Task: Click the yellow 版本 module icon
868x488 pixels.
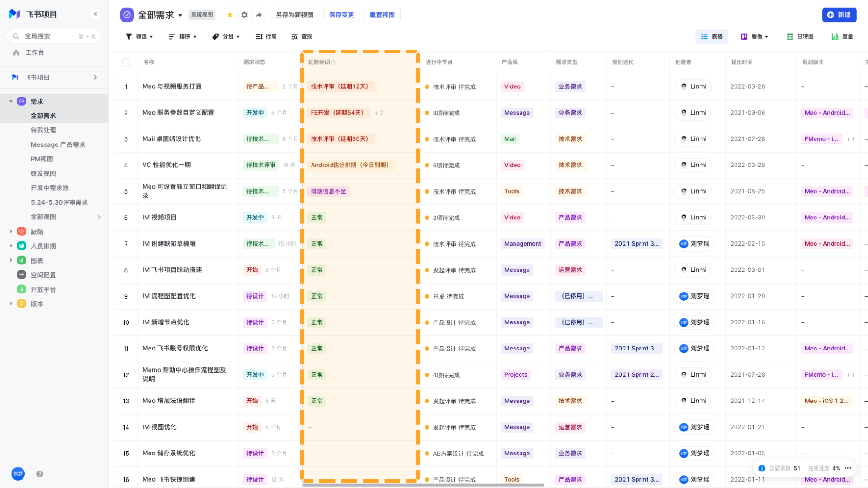Action: pos(22,304)
